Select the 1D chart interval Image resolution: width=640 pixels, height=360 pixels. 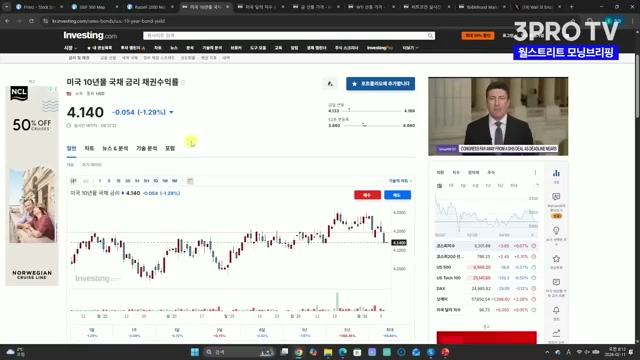pyautogui.click(x=156, y=181)
